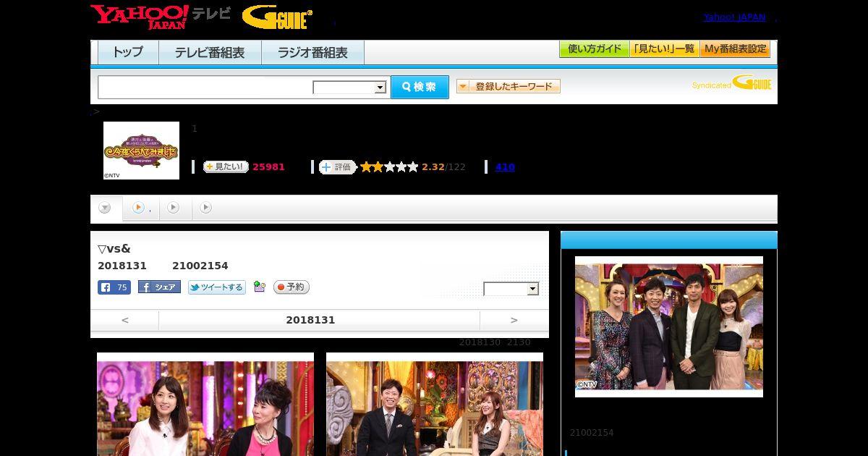Screen dimensions: 868x456
Task: Open the 410 link
Action: point(505,167)
